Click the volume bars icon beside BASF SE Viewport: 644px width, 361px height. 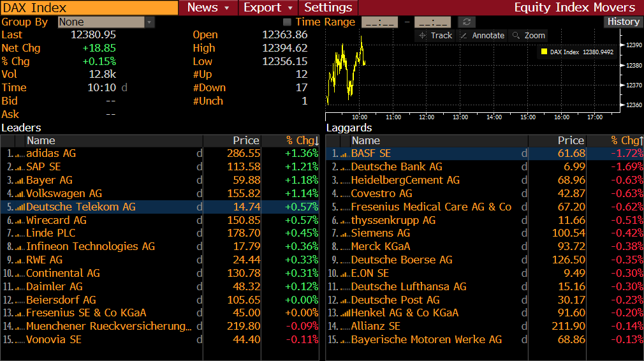coord(345,154)
